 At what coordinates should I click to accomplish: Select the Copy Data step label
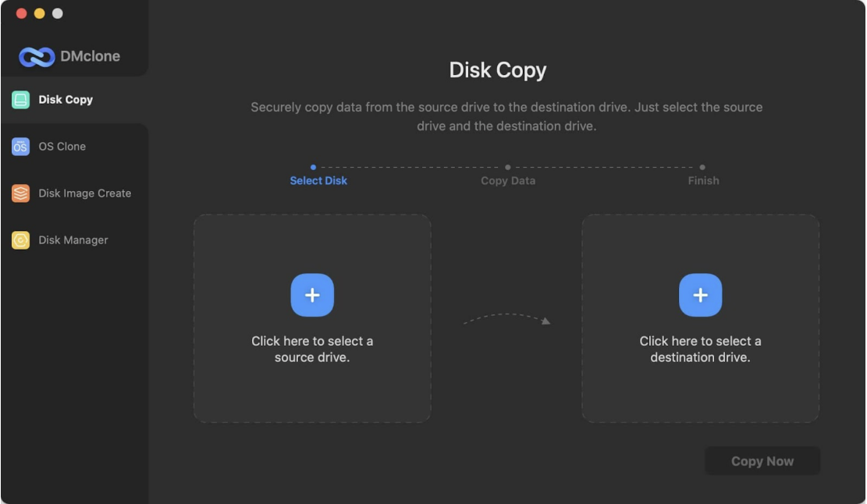pos(508,181)
